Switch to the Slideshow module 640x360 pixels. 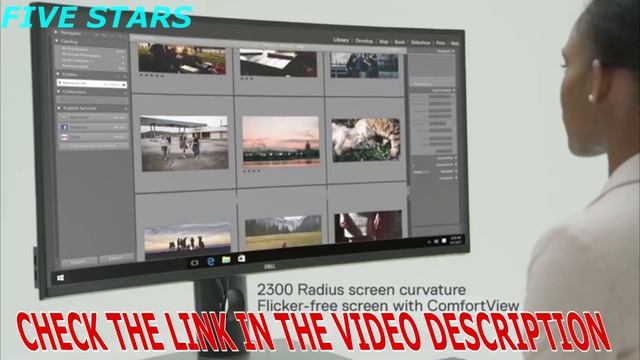click(x=420, y=42)
